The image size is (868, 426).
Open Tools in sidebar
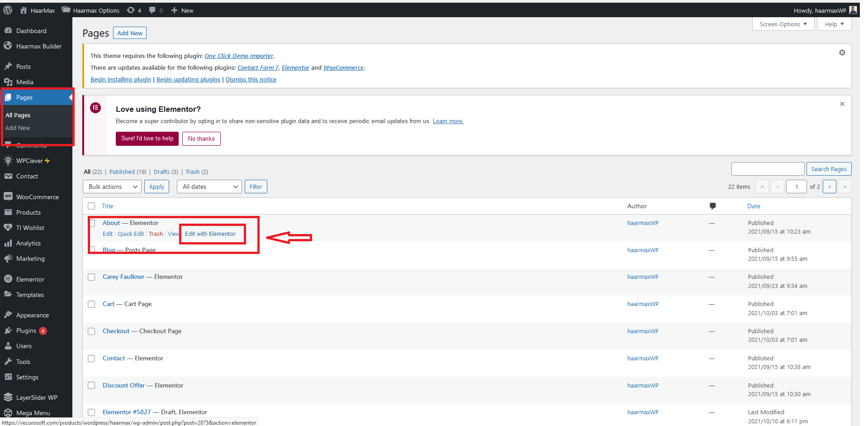(23, 362)
